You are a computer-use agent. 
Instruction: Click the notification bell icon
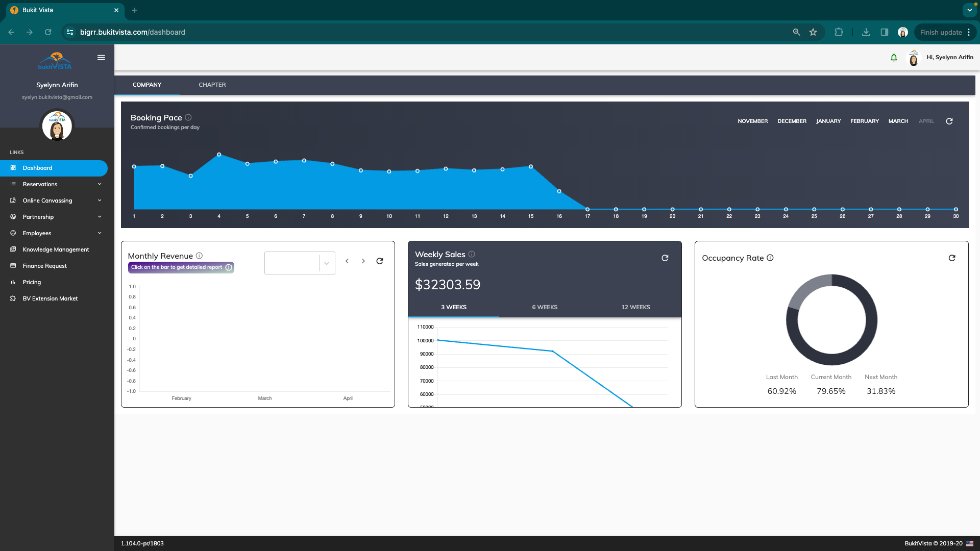[894, 58]
